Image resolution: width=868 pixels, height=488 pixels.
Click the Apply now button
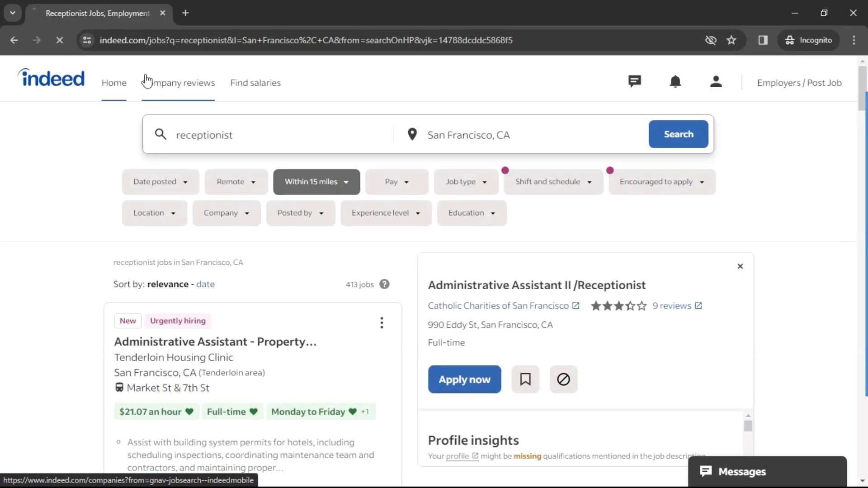(x=464, y=379)
